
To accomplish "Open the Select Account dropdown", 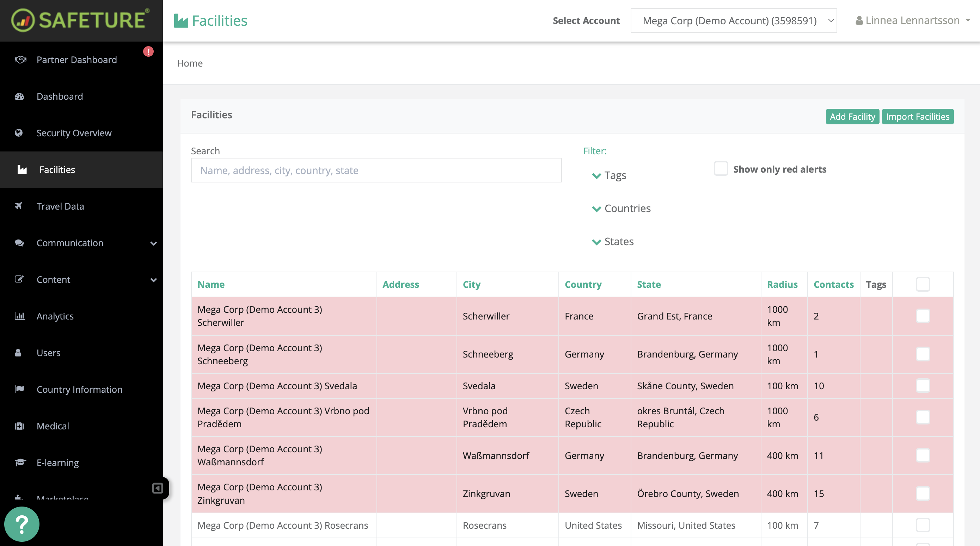I will coord(734,20).
